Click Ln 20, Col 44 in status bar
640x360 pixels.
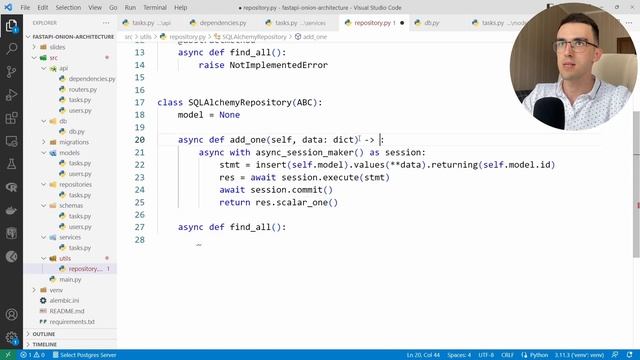coord(423,355)
